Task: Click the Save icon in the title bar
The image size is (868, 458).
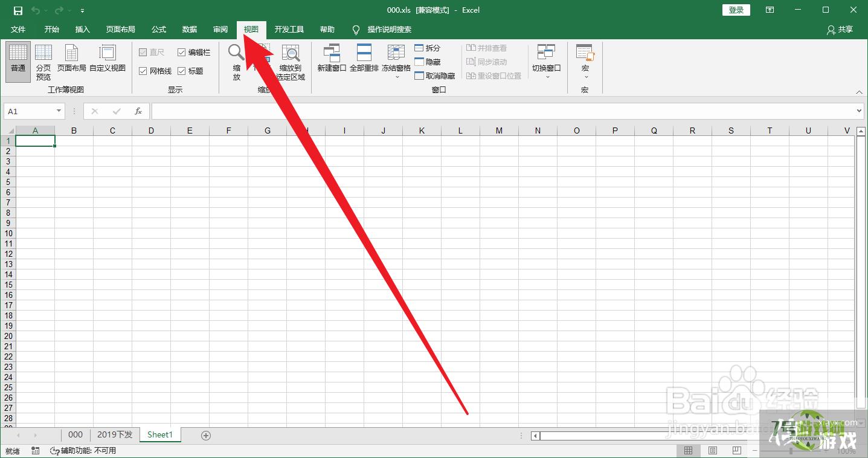Action: [x=18, y=10]
